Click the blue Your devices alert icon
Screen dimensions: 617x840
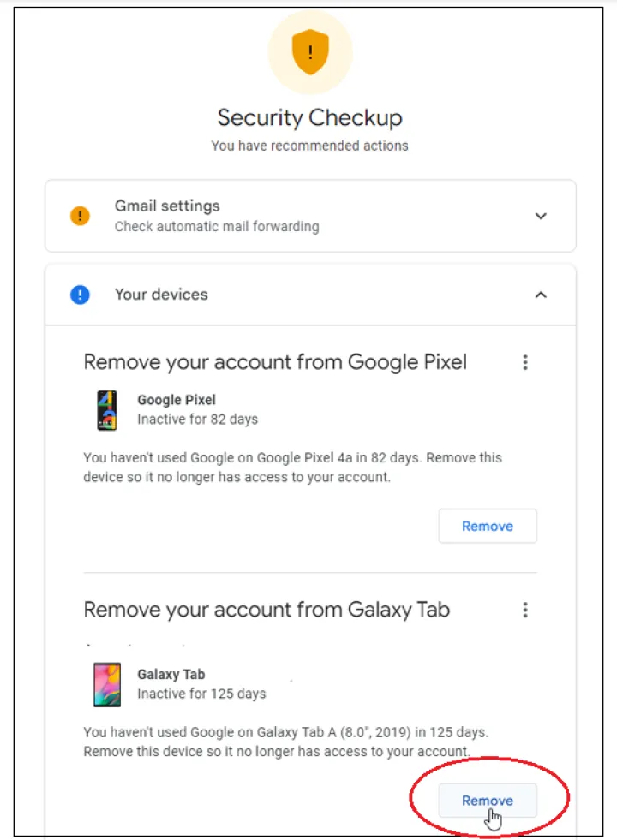tap(80, 295)
